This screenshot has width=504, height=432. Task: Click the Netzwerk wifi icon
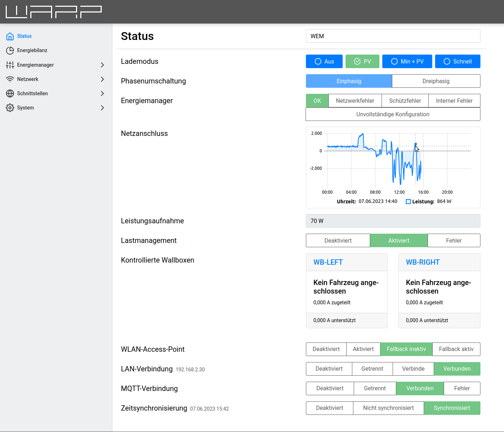[x=10, y=79]
